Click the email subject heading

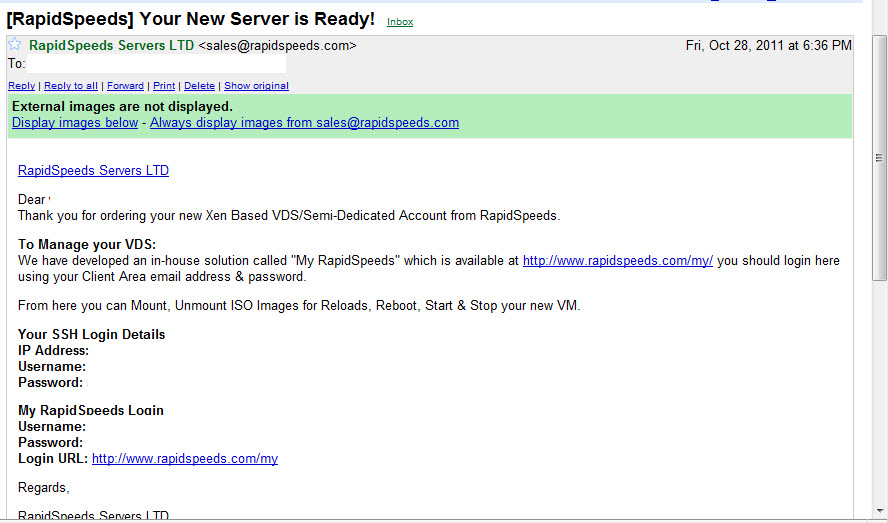191,19
